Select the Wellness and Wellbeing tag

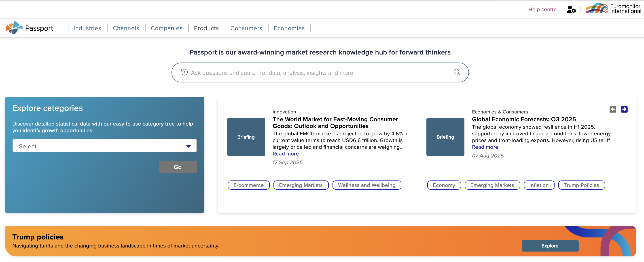pyautogui.click(x=366, y=185)
